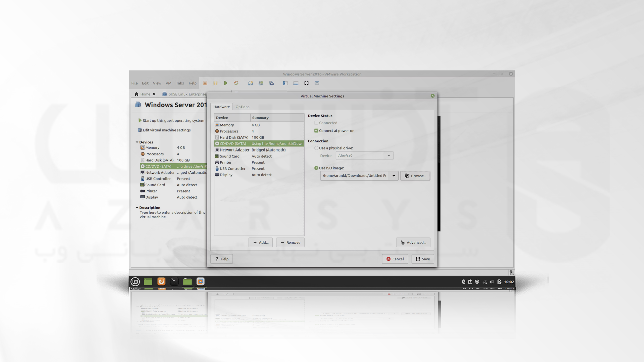The width and height of the screenshot is (644, 362).
Task: Click the Advanced... button
Action: click(x=413, y=242)
